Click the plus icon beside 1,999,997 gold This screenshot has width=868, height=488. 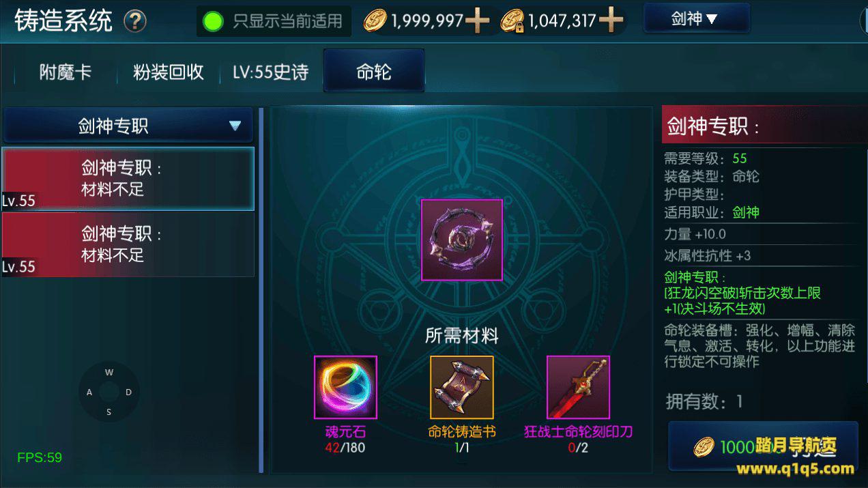tap(477, 21)
